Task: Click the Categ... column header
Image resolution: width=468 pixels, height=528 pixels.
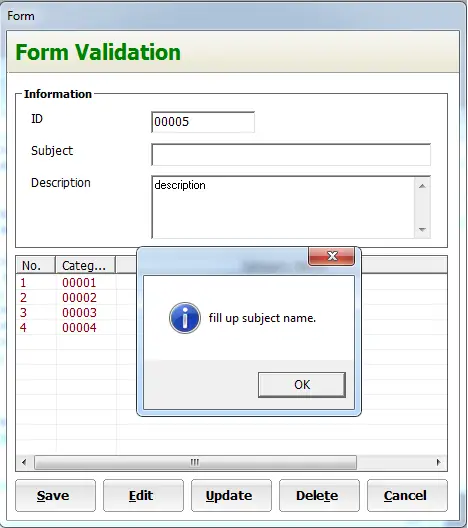Action: coord(86,265)
